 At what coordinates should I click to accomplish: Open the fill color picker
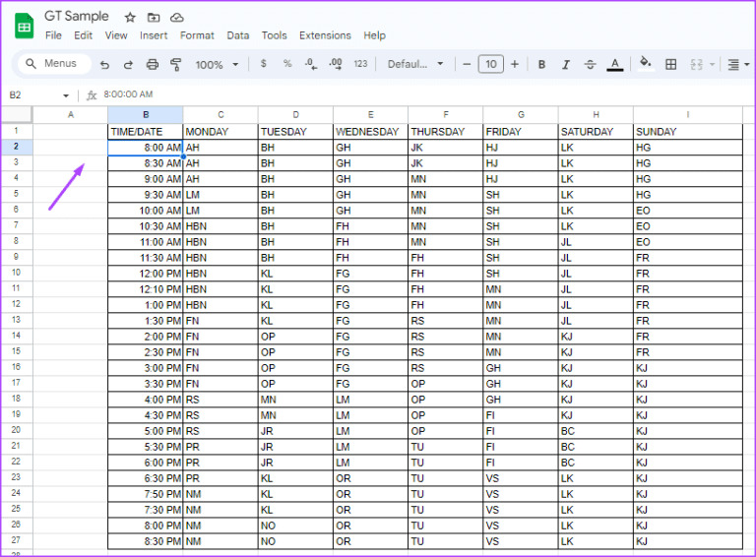coord(646,64)
